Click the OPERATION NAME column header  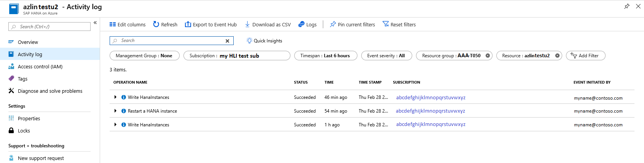point(130,82)
